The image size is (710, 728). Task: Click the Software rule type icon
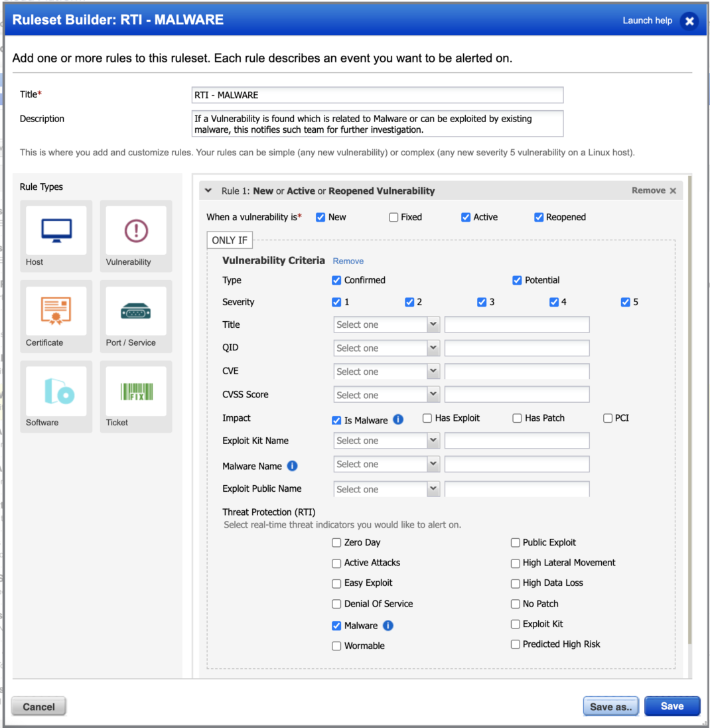point(56,391)
